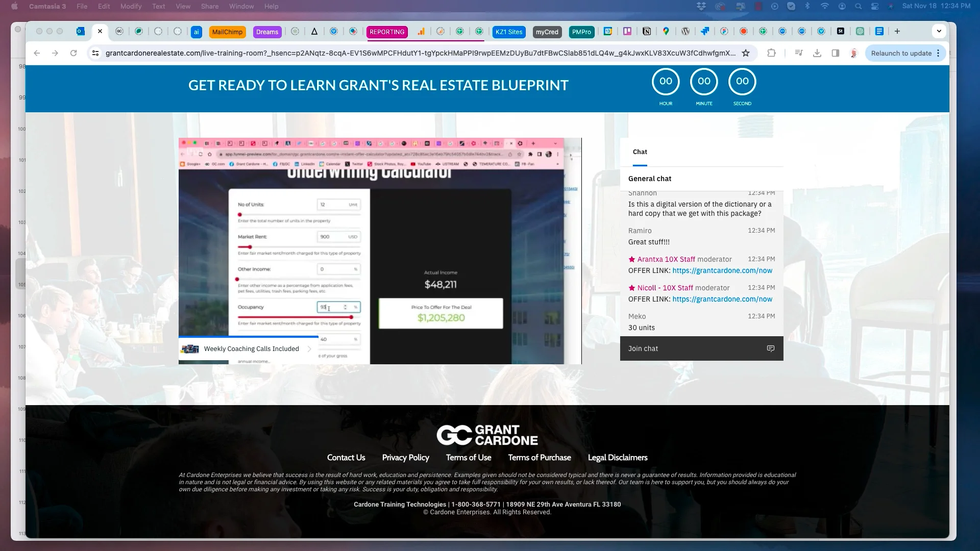
Task: Open the browser Extensions puzzle icon
Action: 772,53
